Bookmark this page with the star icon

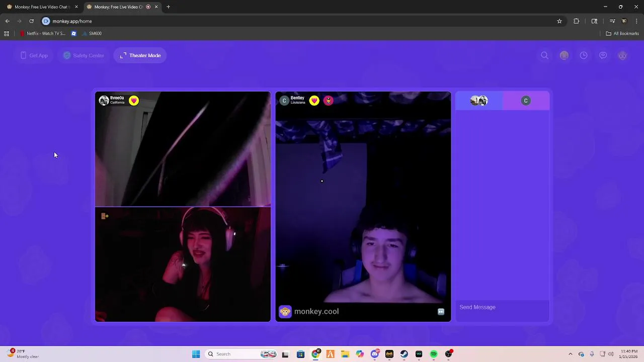[x=559, y=21]
